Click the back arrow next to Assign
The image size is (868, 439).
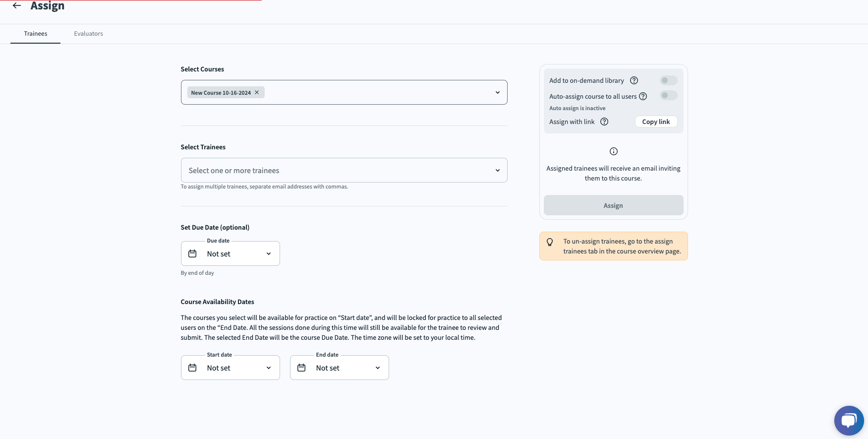[x=17, y=6]
